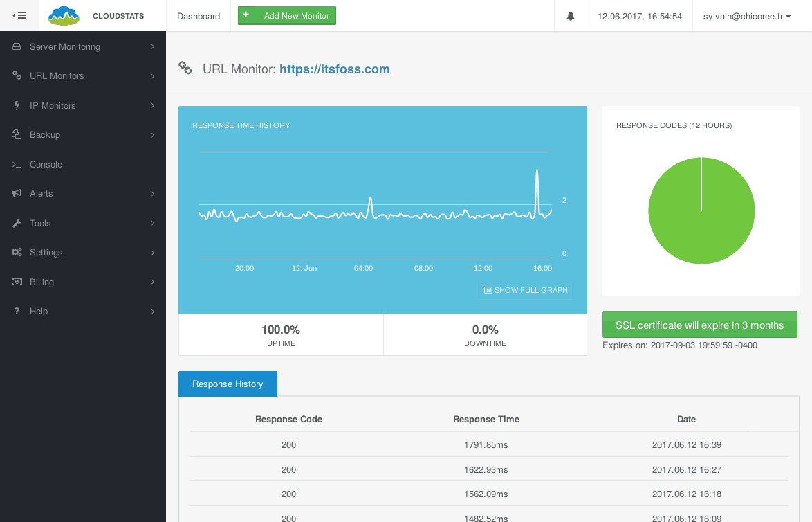812x522 pixels.
Task: Expand Alerts menu chevron
Action: point(153,194)
